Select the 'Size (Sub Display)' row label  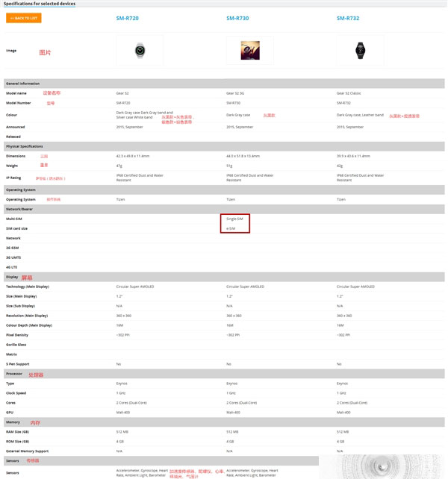[20, 306]
